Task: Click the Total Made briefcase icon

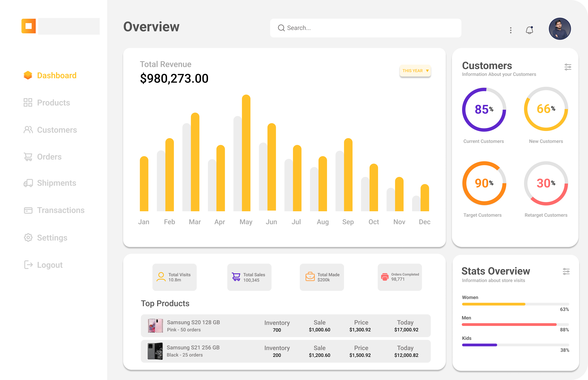Action: click(x=310, y=277)
